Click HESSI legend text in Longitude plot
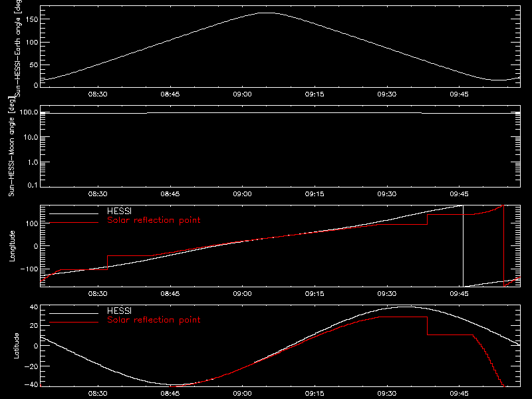This screenshot has width=532, height=399. pyautogui.click(x=119, y=211)
